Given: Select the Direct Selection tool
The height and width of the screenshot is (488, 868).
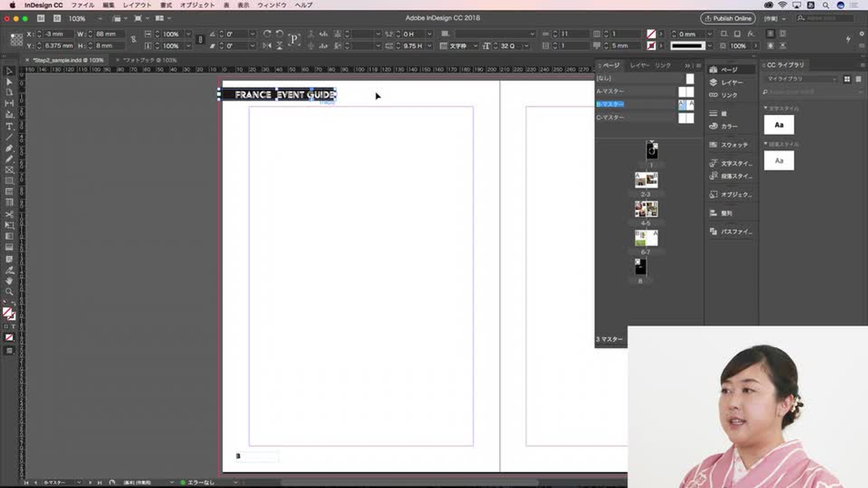Looking at the screenshot, I should [9, 82].
